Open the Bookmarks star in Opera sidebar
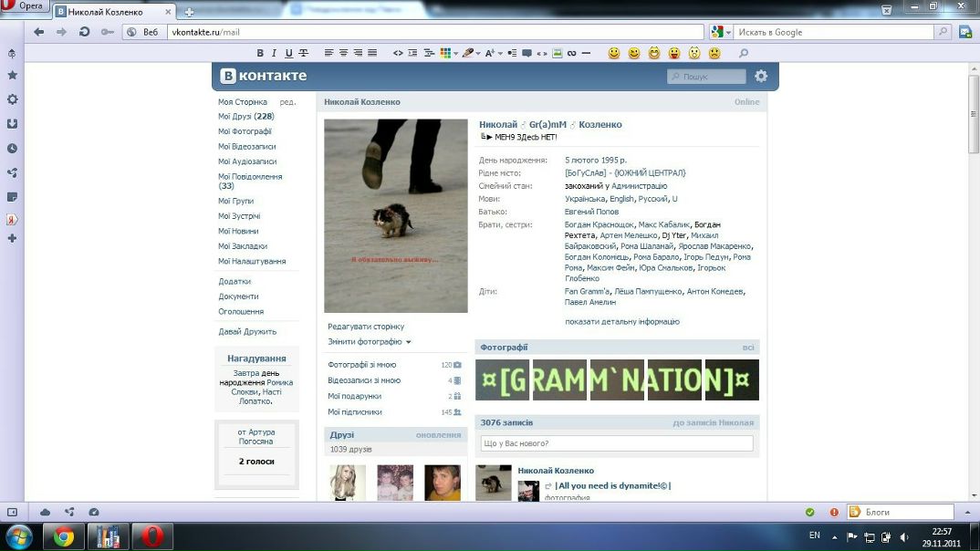Screen dimensions: 980x551 [x=12, y=76]
